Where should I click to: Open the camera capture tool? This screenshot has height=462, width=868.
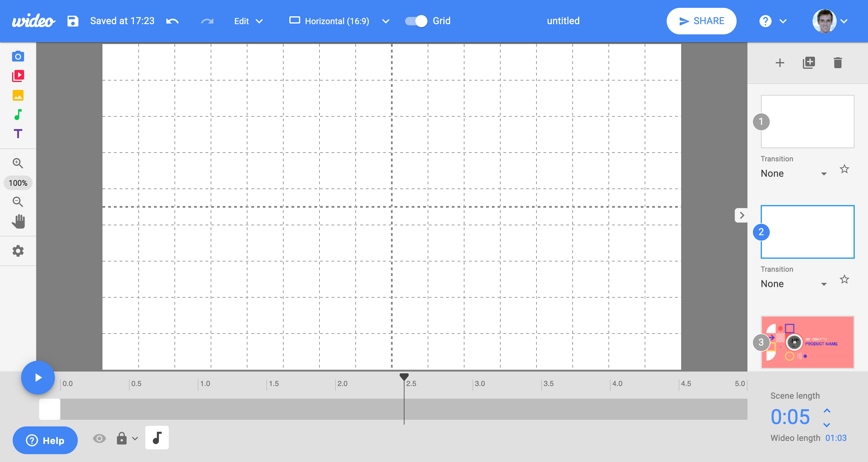18,56
